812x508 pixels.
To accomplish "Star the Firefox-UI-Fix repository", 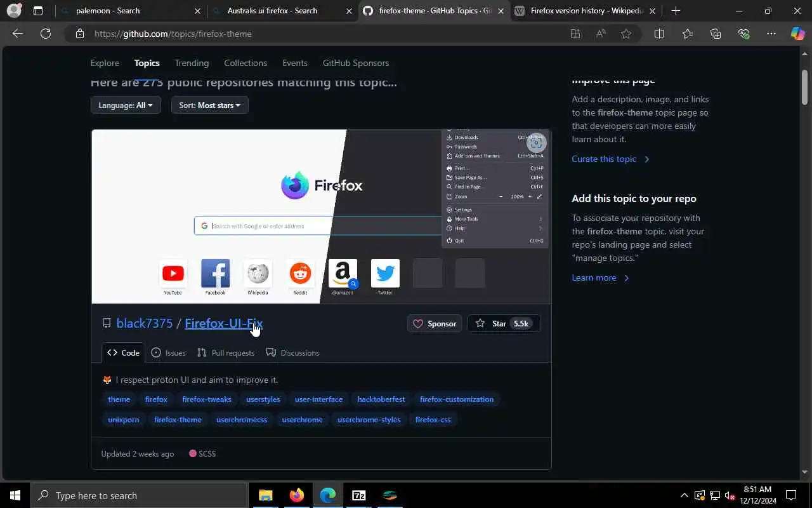I will coord(504,323).
